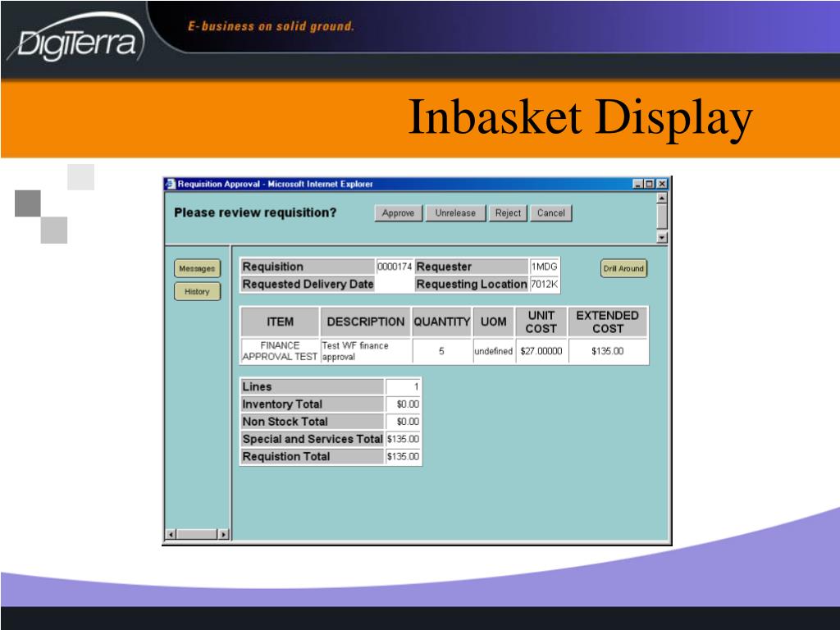The image size is (840, 630).
Task: Click the quantity value 5
Action: [x=441, y=351]
